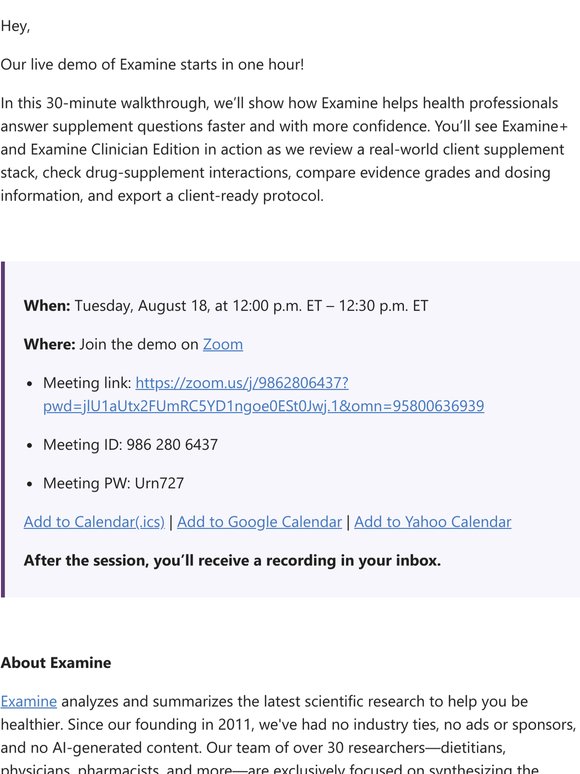Viewport: 580px width, 774px height.
Task: Click the bullet point before "Meeting link"
Action: pos(30,384)
